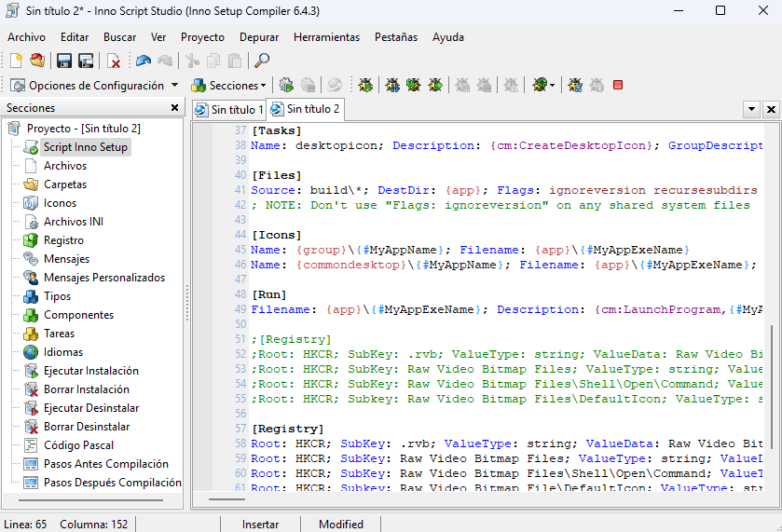Viewport: 782px width, 532px height.
Task: Close the file using the red X page icon
Action: (x=114, y=61)
